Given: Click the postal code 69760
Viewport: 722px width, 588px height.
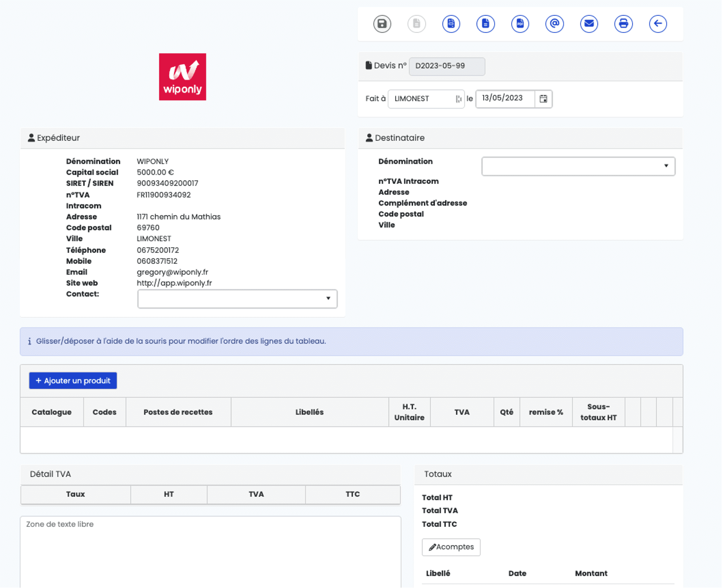Looking at the screenshot, I should 148,228.
